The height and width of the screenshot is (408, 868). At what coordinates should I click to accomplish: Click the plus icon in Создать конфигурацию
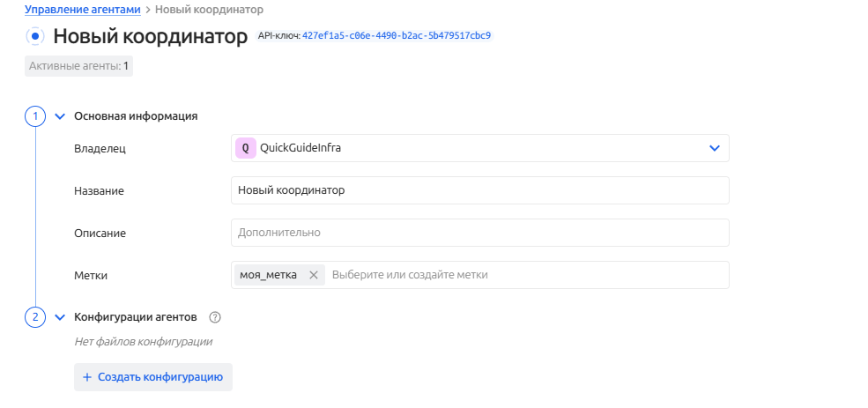pos(87,377)
